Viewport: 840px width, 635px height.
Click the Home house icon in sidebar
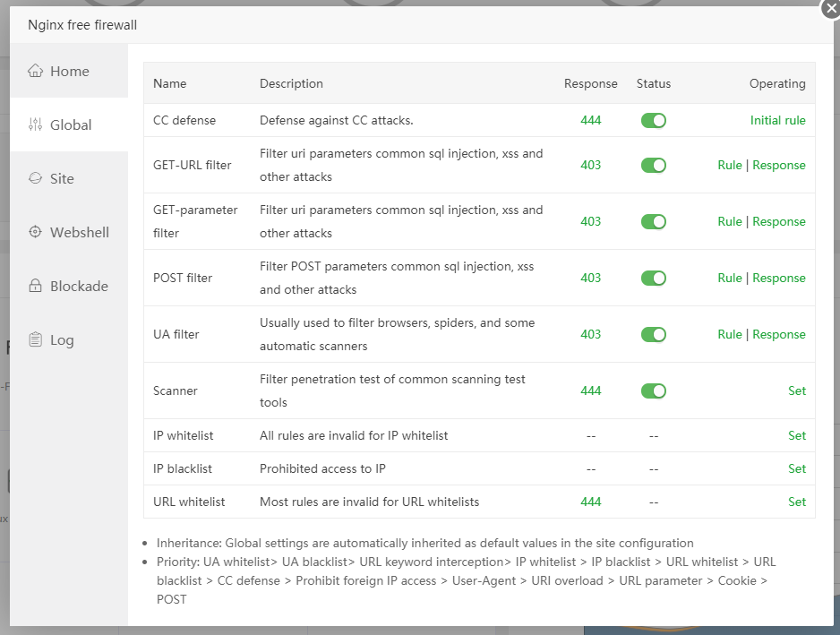tap(36, 71)
